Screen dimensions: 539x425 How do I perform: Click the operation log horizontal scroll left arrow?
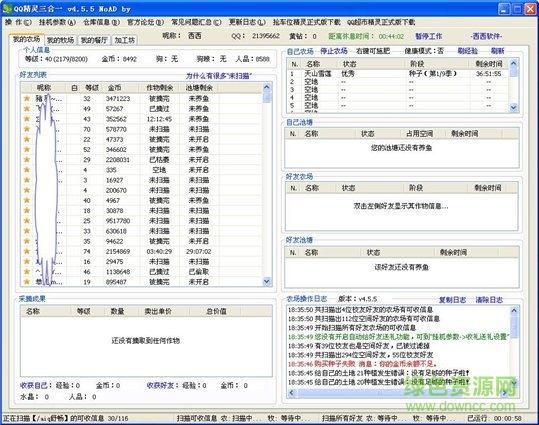tap(292, 392)
